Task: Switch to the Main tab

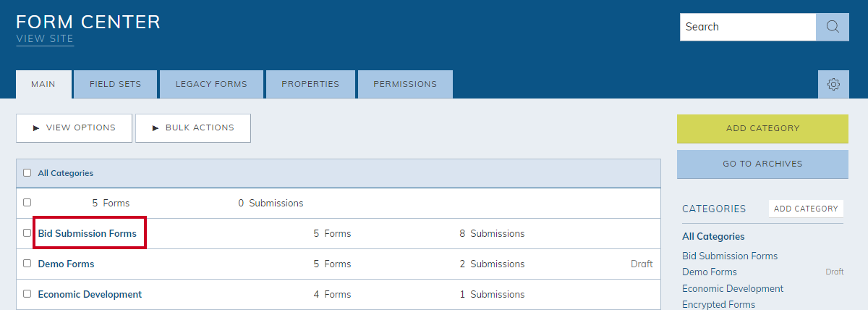Action: [43, 84]
